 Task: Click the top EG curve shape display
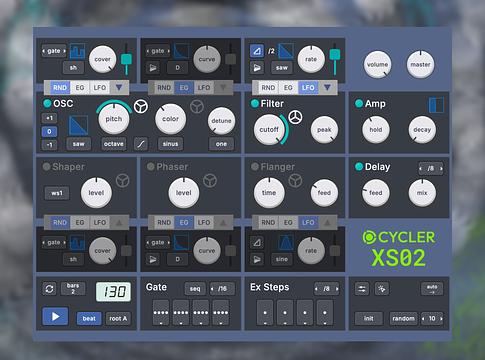(181, 51)
